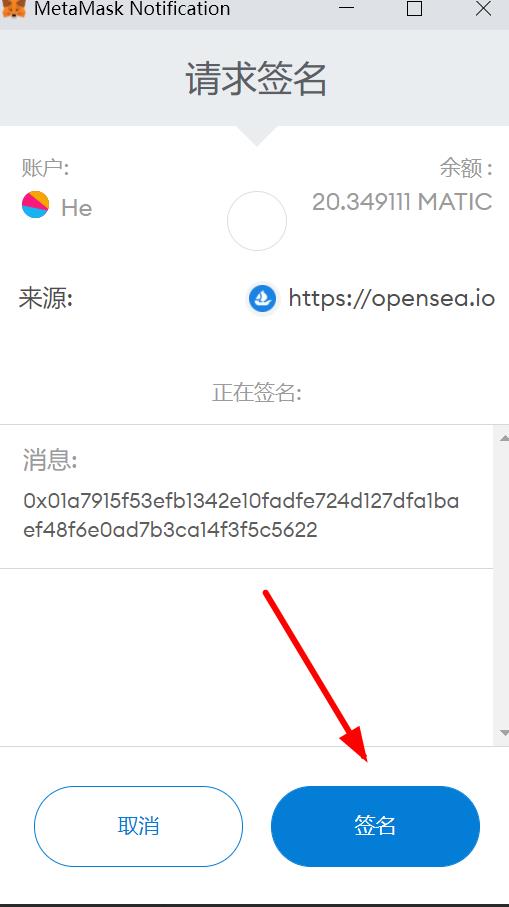The height and width of the screenshot is (907, 509).
Task: Click the 消息: label above the hash
Action: pyautogui.click(x=50, y=460)
